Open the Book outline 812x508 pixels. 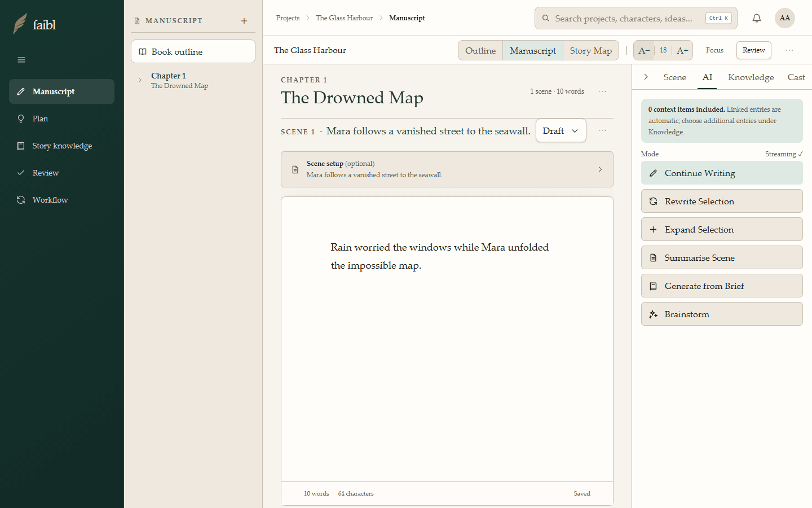pyautogui.click(x=193, y=51)
